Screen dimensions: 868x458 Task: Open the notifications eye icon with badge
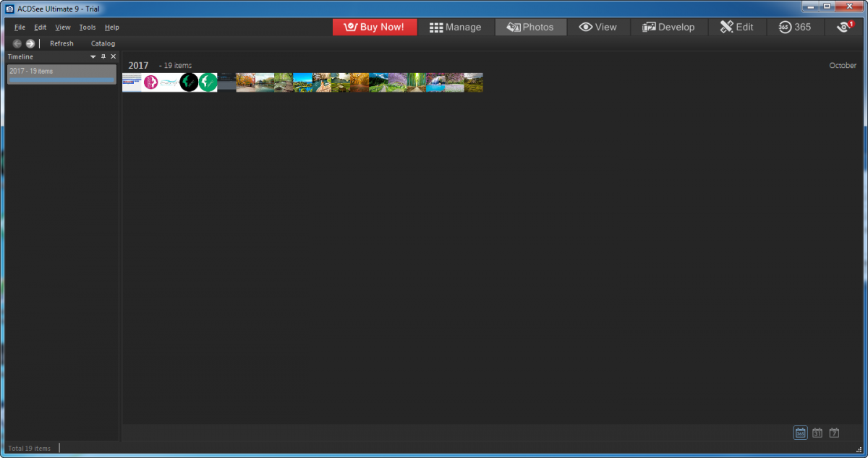click(x=845, y=27)
